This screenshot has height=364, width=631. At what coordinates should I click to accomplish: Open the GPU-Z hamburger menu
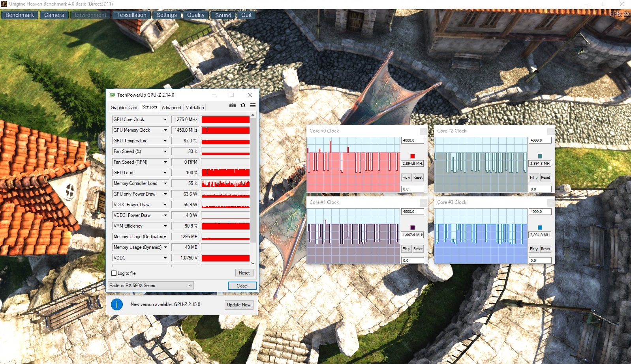coord(253,106)
